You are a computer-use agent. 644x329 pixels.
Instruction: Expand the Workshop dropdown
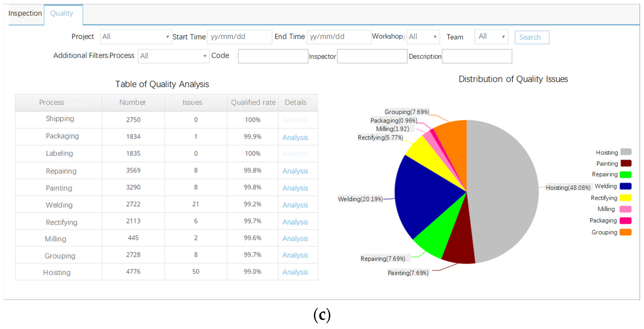tap(423, 37)
